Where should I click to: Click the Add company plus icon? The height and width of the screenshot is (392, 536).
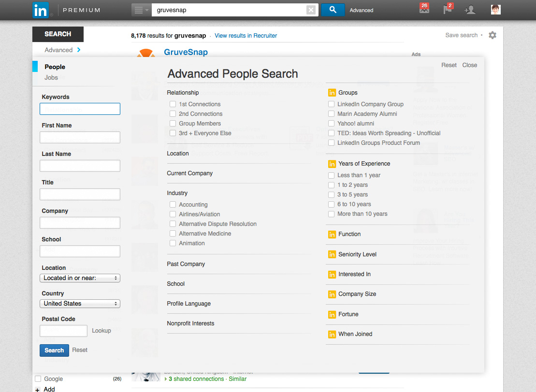[x=37, y=389]
